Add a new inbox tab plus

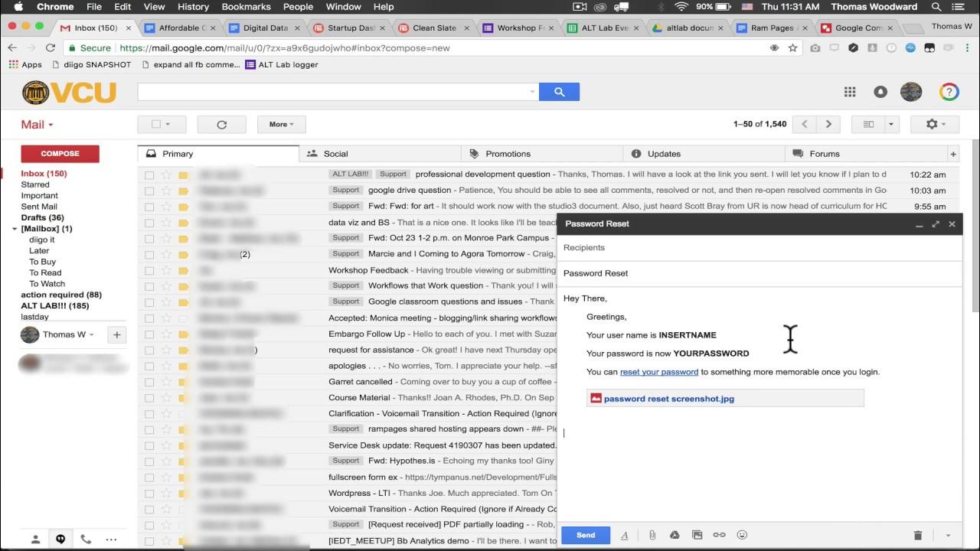[x=953, y=154]
